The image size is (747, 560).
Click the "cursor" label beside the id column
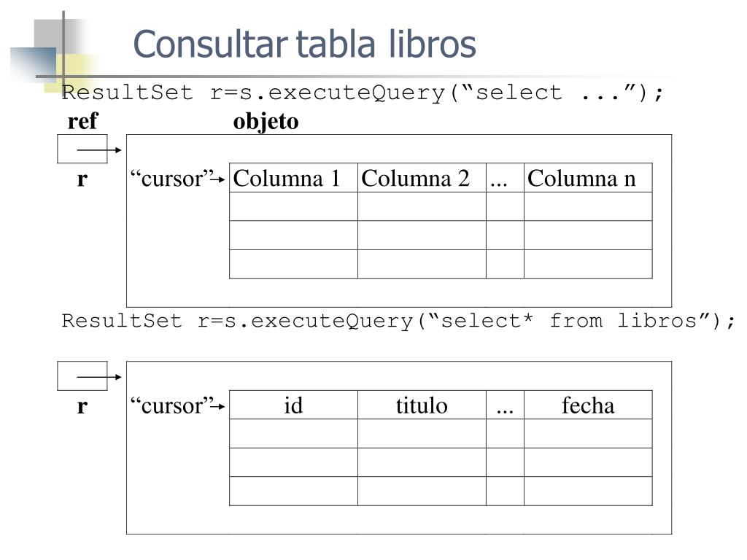(x=173, y=405)
